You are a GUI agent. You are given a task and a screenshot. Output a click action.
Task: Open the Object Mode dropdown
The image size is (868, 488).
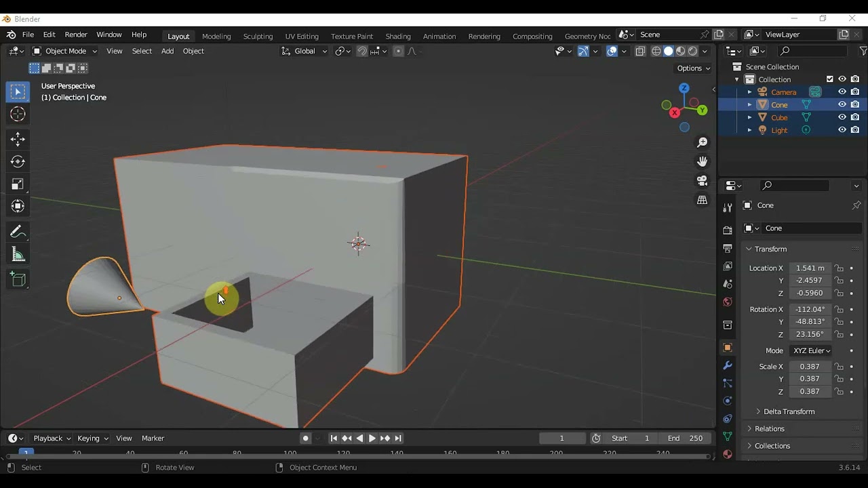[64, 51]
